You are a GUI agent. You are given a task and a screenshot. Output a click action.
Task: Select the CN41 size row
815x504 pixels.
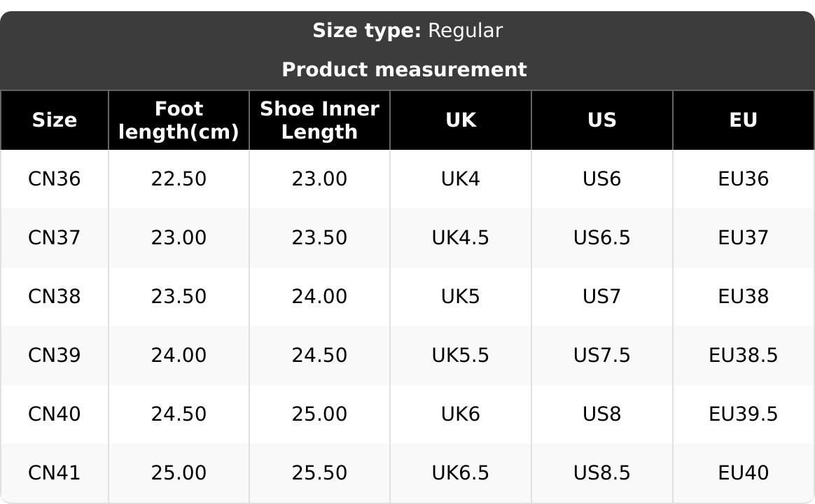click(x=54, y=473)
